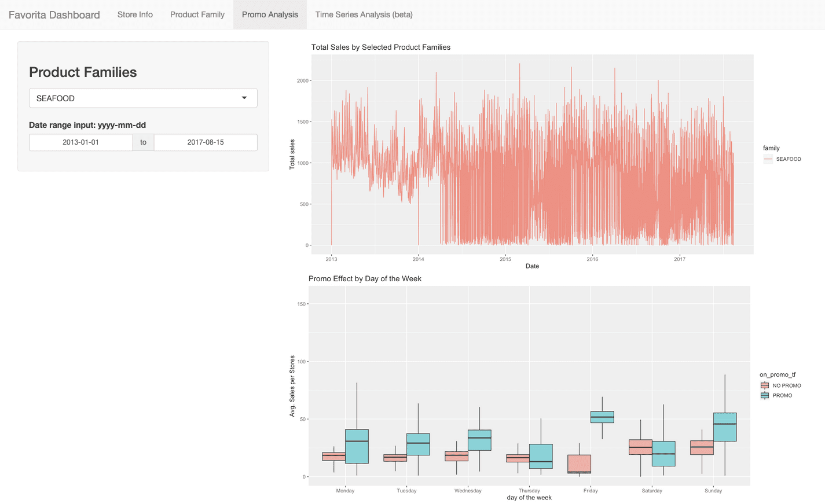Click the Wednesday PROMO teal boxplot

(x=479, y=440)
